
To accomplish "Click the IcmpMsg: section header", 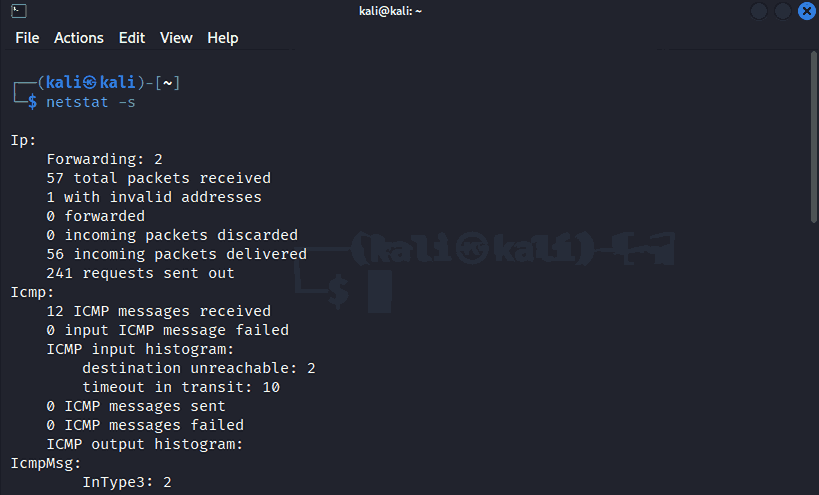I will [42, 463].
